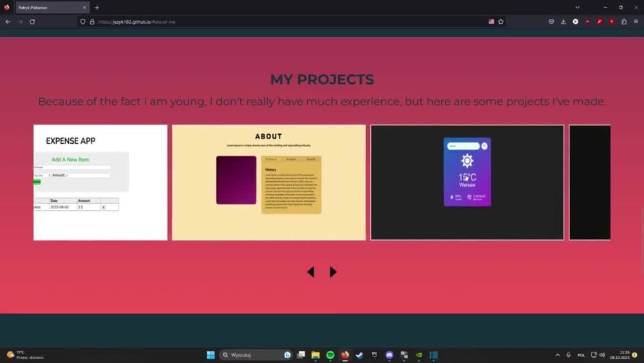Open the Firefox downloads panel
Image resolution: width=644 pixels, height=363 pixels.
coord(563,21)
